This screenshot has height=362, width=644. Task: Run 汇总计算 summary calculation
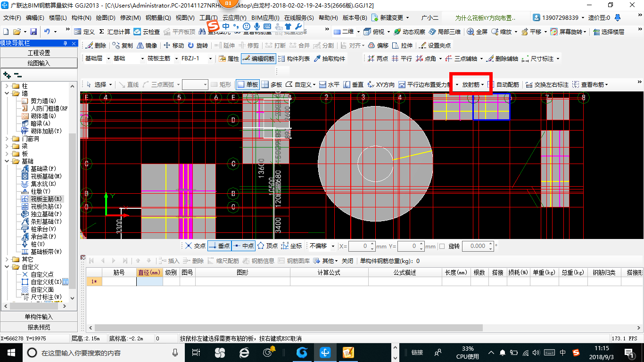pos(115,32)
